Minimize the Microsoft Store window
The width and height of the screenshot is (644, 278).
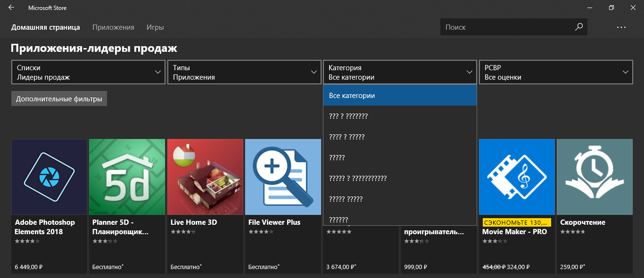tap(590, 8)
